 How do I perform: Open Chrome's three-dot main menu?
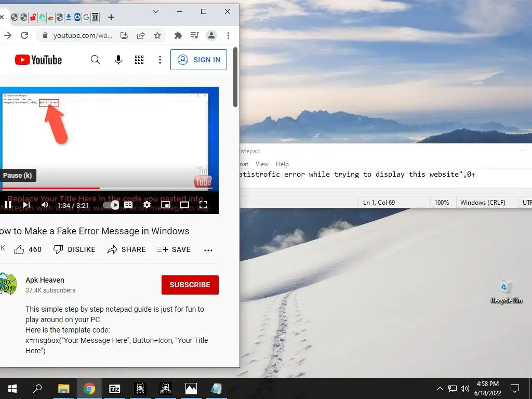228,35
